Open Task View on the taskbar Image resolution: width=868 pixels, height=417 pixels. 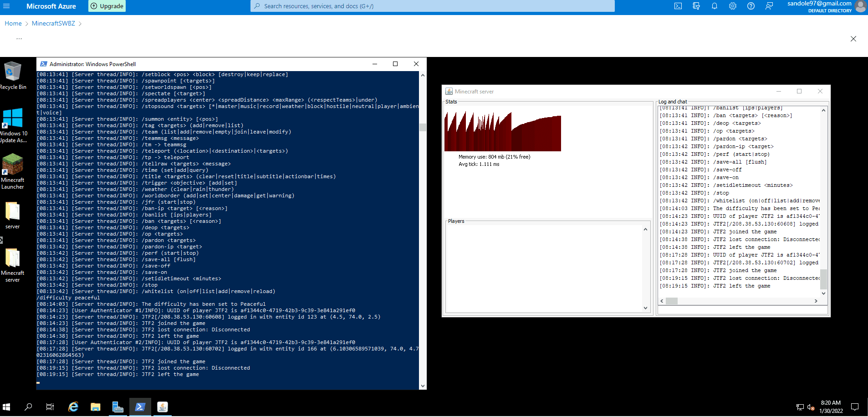(x=50, y=407)
